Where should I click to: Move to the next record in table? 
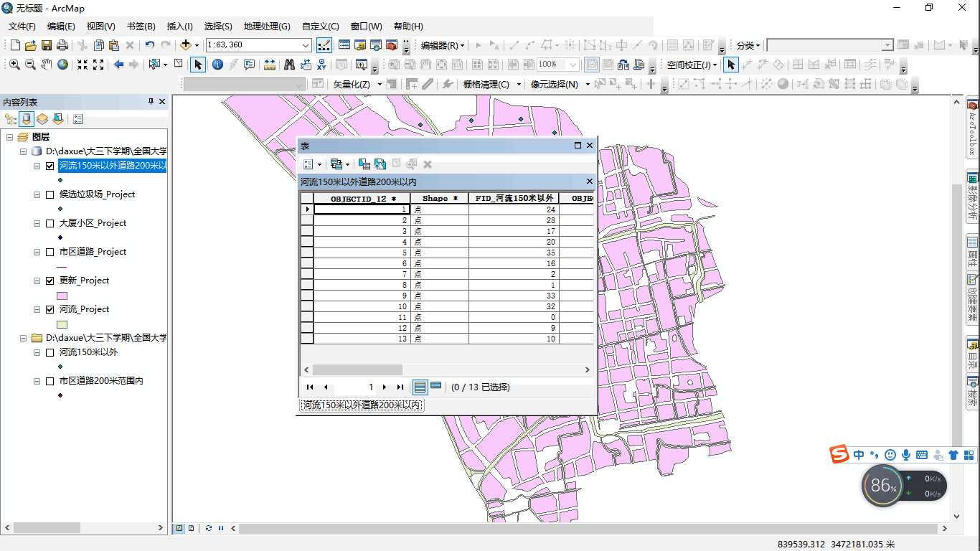click(x=385, y=387)
